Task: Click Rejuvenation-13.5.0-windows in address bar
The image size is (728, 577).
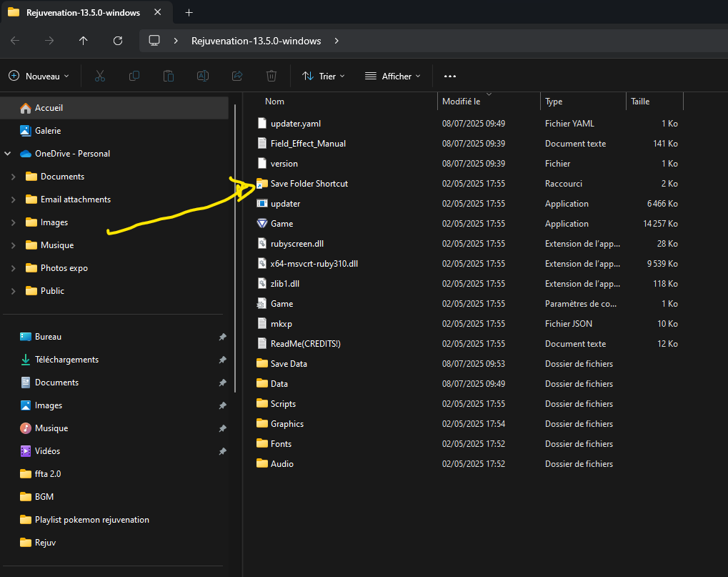Action: pyautogui.click(x=256, y=41)
